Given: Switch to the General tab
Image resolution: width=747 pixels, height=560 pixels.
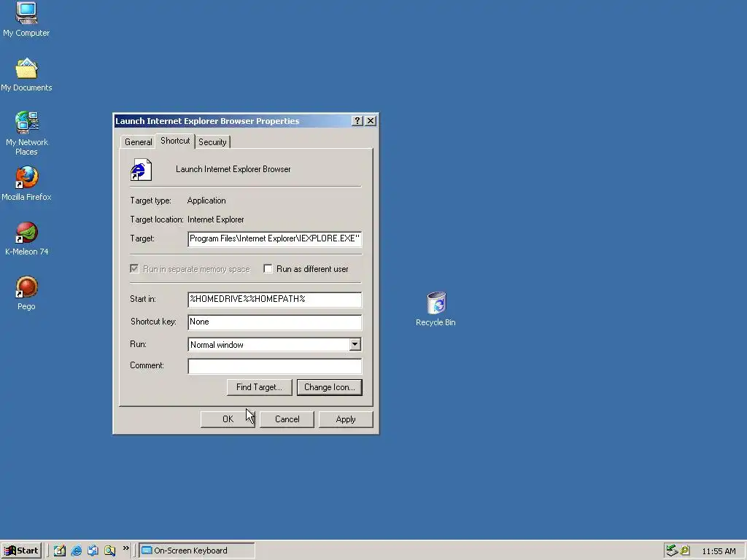Looking at the screenshot, I should tap(138, 142).
